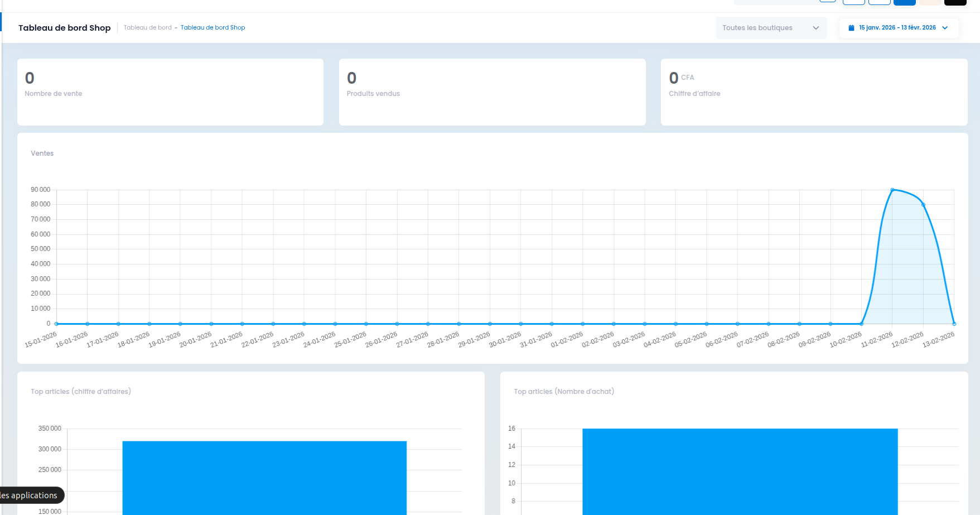This screenshot has width=980, height=515.
Task: Select the Chiffre d'affaire CFA card
Action: coord(814,92)
